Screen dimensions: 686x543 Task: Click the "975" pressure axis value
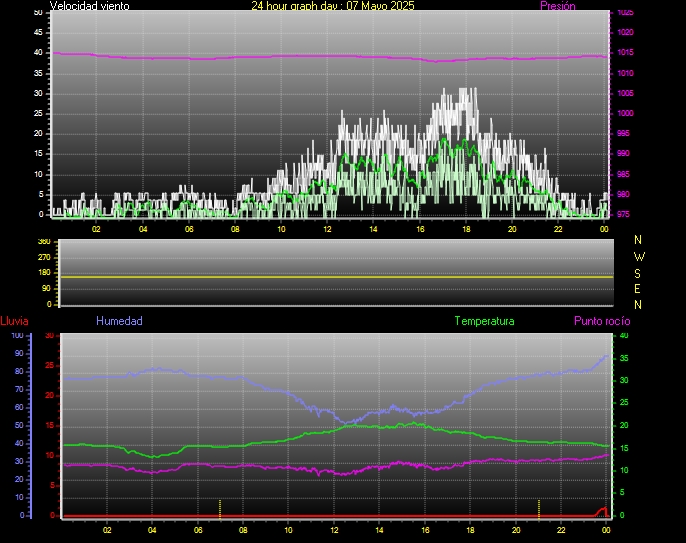(x=623, y=214)
